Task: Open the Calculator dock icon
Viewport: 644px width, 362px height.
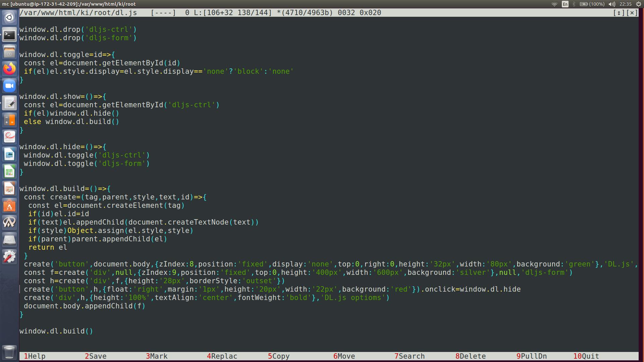Action: pos(9,120)
